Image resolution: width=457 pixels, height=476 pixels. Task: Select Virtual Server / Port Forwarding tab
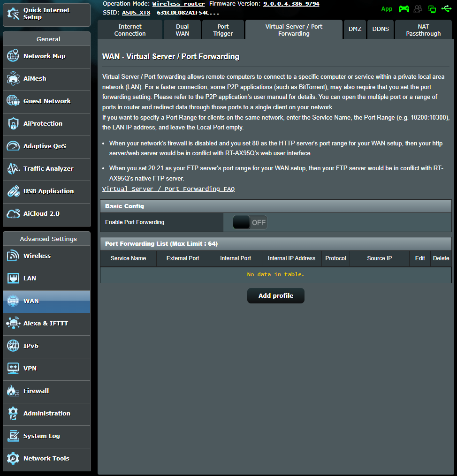294,30
